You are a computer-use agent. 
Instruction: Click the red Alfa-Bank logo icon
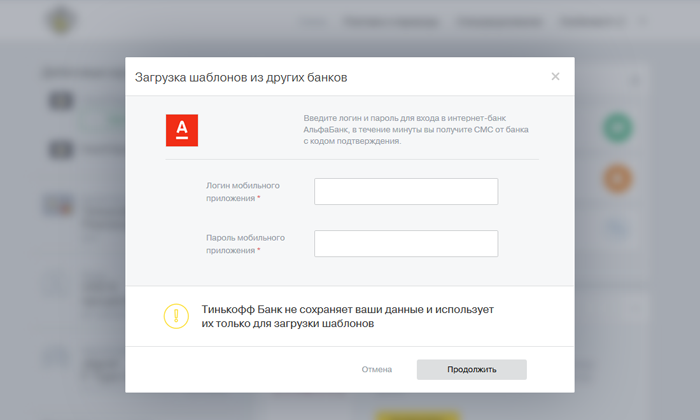point(182,130)
